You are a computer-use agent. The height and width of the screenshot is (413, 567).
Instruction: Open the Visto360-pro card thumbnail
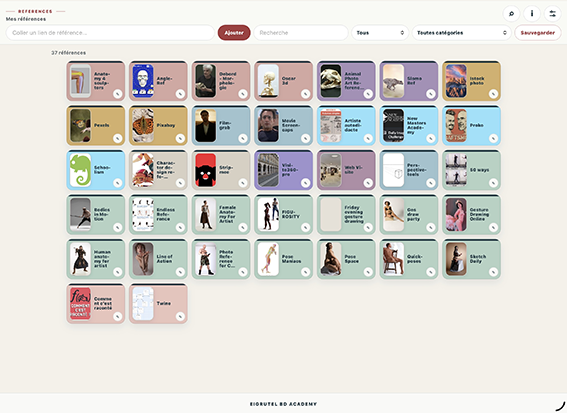pyautogui.click(x=268, y=170)
